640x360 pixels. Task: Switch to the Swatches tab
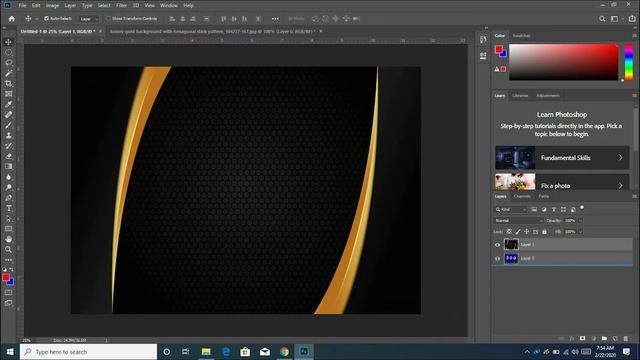(521, 36)
